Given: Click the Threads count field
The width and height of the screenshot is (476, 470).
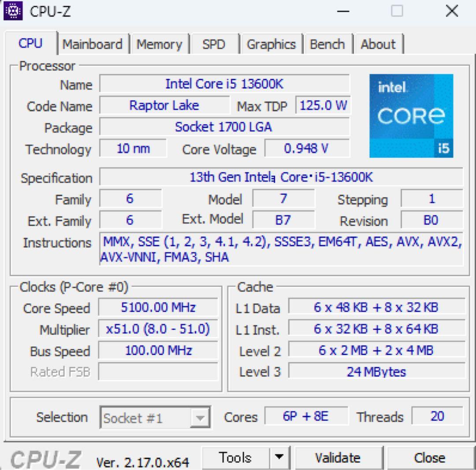Looking at the screenshot, I should (438, 416).
